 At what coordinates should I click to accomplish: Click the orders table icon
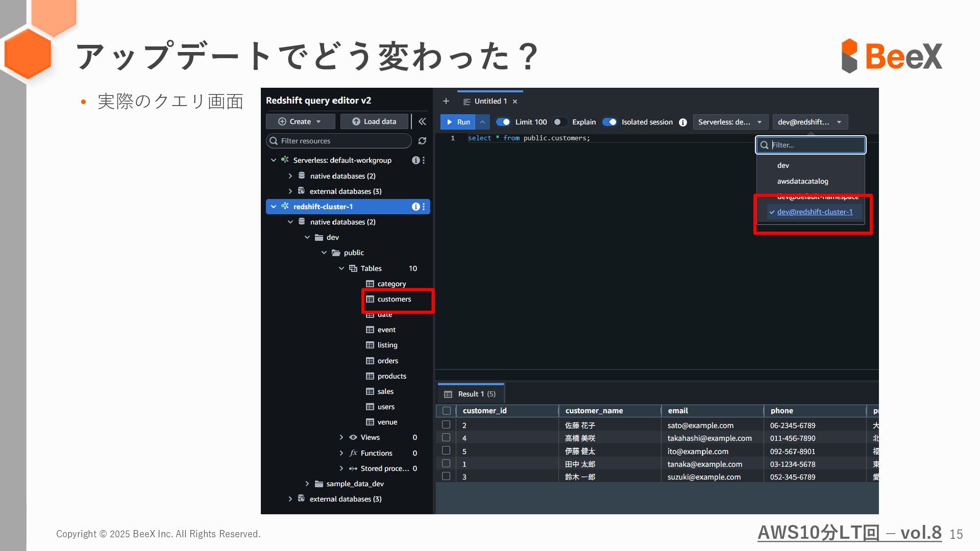pos(370,361)
